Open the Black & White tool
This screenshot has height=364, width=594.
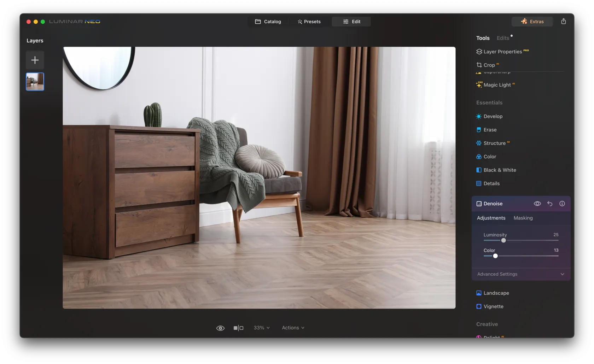tap(499, 170)
